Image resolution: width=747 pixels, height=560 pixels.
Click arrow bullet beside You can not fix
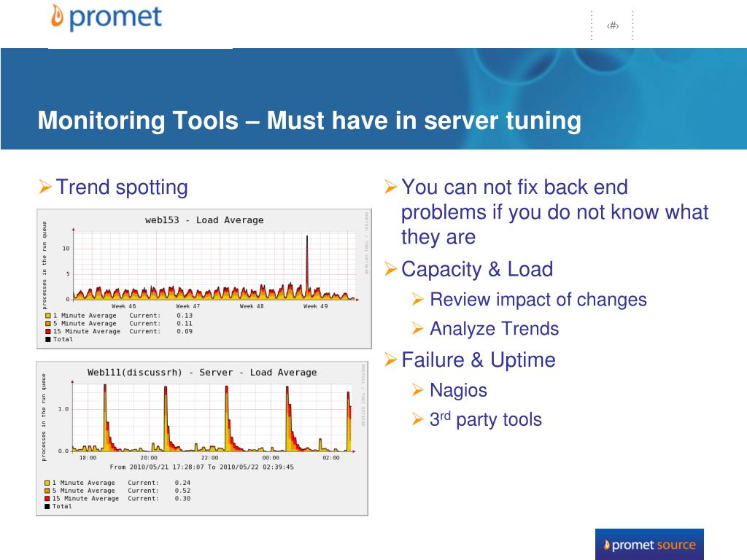tap(391, 186)
